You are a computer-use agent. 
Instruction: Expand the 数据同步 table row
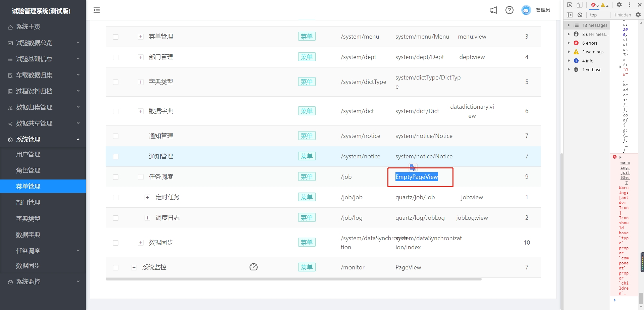tap(141, 243)
